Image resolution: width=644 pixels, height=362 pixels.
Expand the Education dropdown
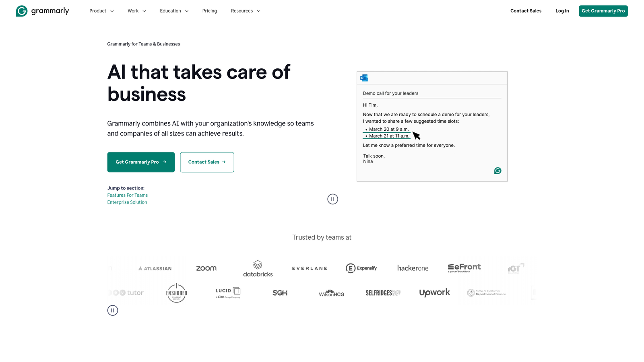174,11
